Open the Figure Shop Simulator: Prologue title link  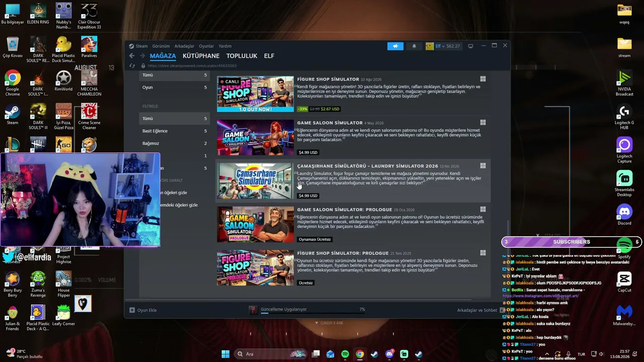coord(343,253)
